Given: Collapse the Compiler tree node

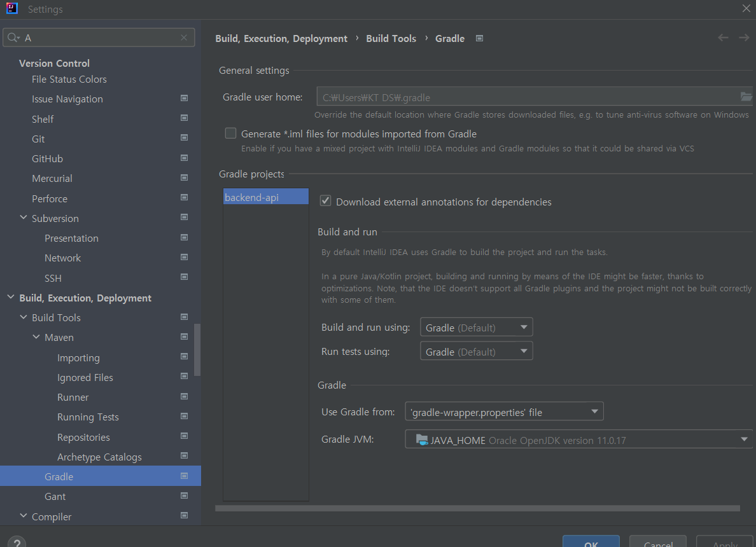Looking at the screenshot, I should (23, 516).
